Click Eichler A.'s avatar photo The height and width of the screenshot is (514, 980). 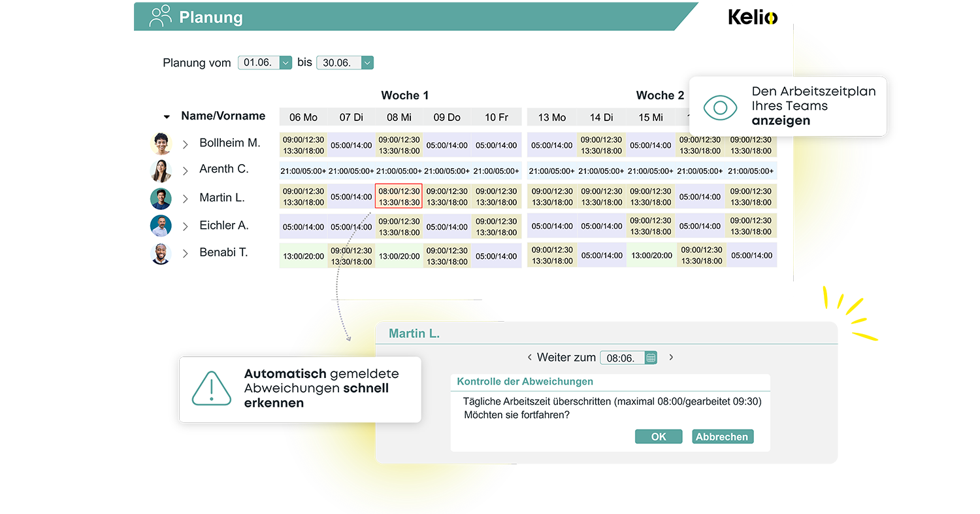[161, 226]
